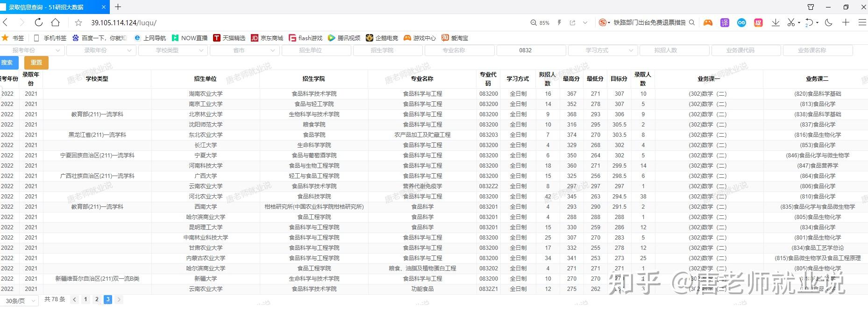Click the 85% zoom magnifier icon

click(x=534, y=22)
